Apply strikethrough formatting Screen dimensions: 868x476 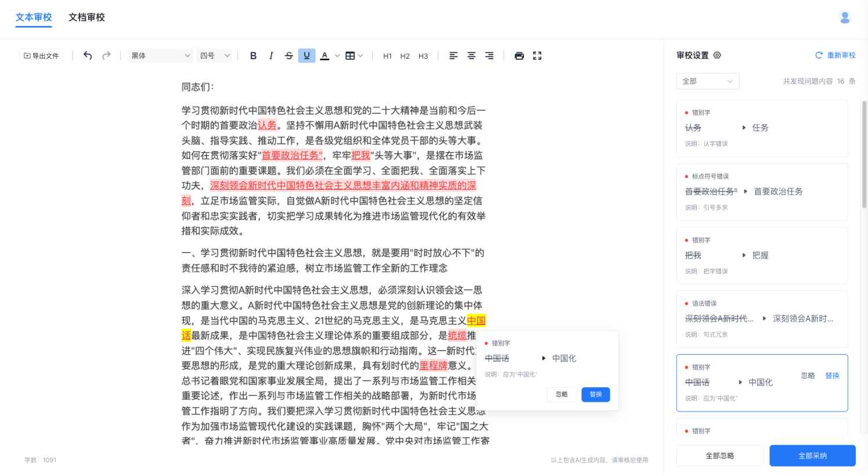coord(289,56)
